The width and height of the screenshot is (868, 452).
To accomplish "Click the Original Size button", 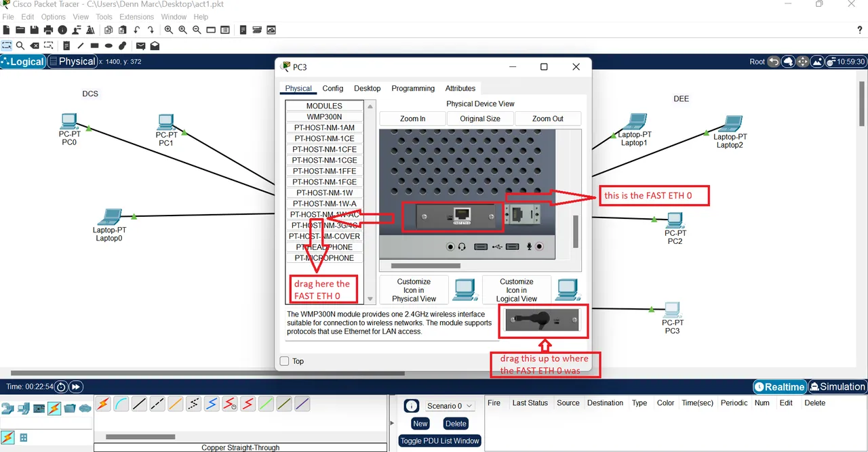I will pyautogui.click(x=480, y=119).
